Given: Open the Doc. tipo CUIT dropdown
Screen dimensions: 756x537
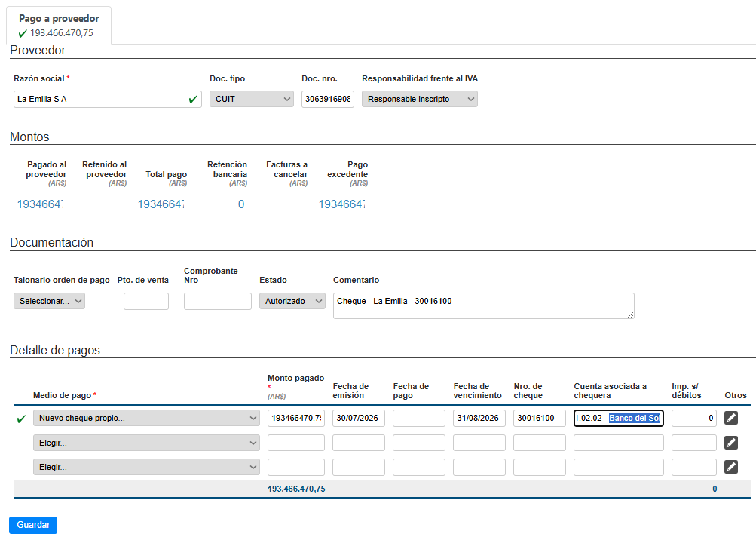Looking at the screenshot, I should pos(252,99).
